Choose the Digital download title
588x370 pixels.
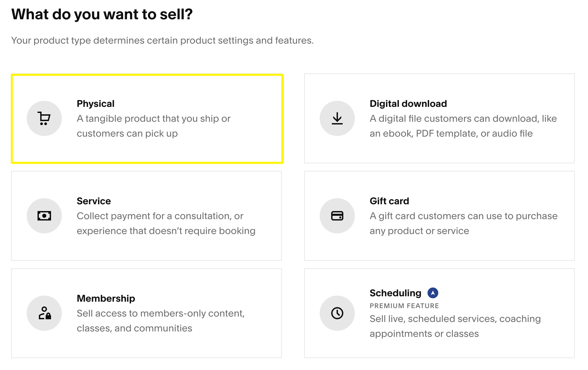point(408,103)
